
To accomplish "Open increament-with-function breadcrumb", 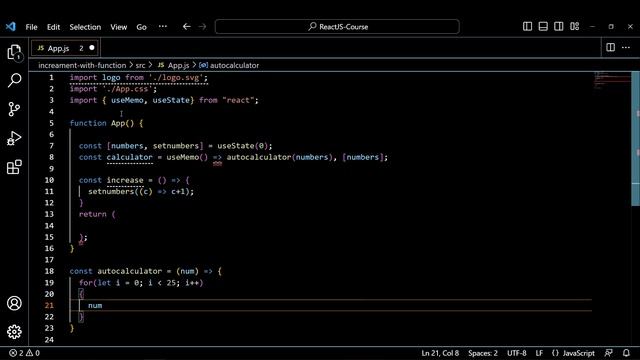I will point(82,65).
